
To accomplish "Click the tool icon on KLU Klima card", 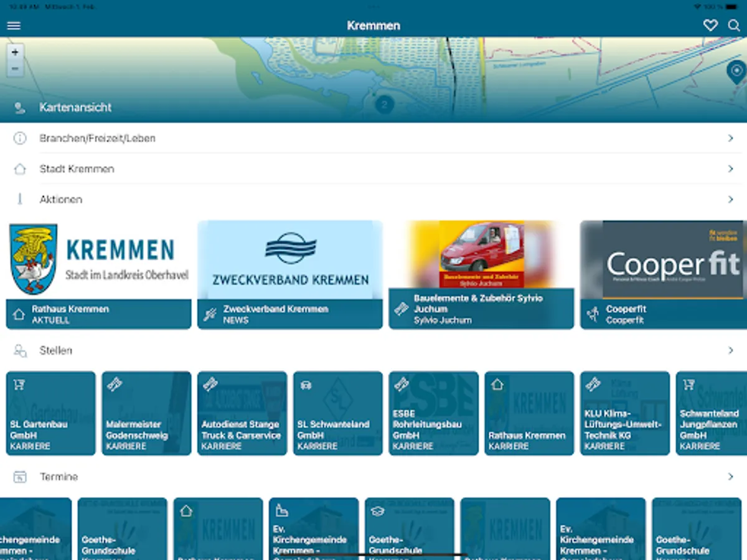I will 593,385.
